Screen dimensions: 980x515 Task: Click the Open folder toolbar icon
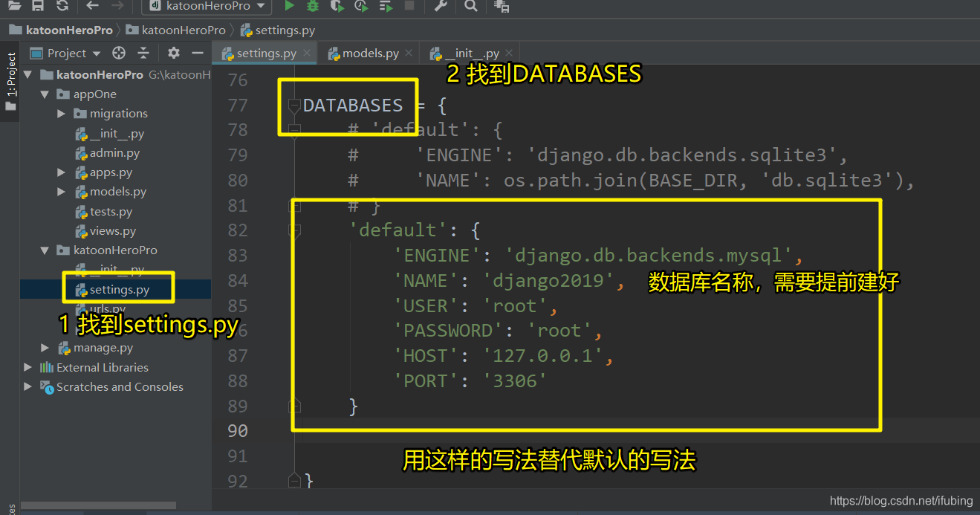click(x=15, y=6)
